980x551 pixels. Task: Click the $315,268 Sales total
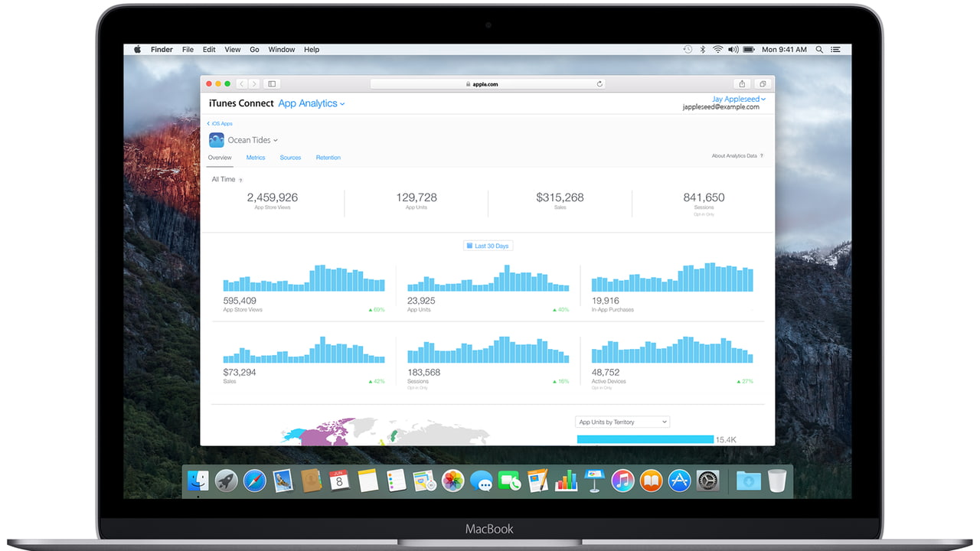tap(560, 197)
